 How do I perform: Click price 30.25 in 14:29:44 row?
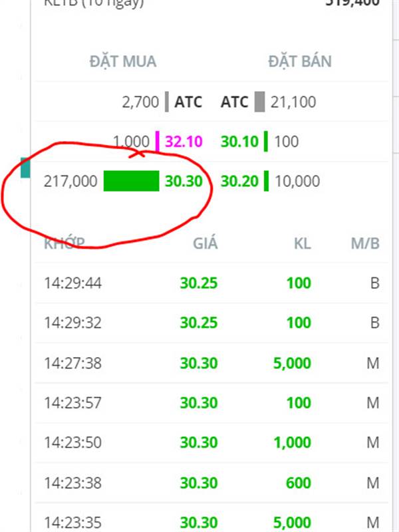point(198,283)
